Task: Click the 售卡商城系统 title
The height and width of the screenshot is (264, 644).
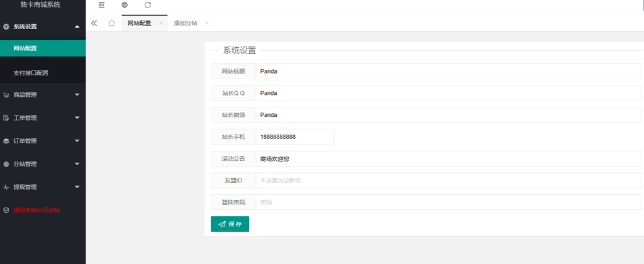Action: point(40,5)
